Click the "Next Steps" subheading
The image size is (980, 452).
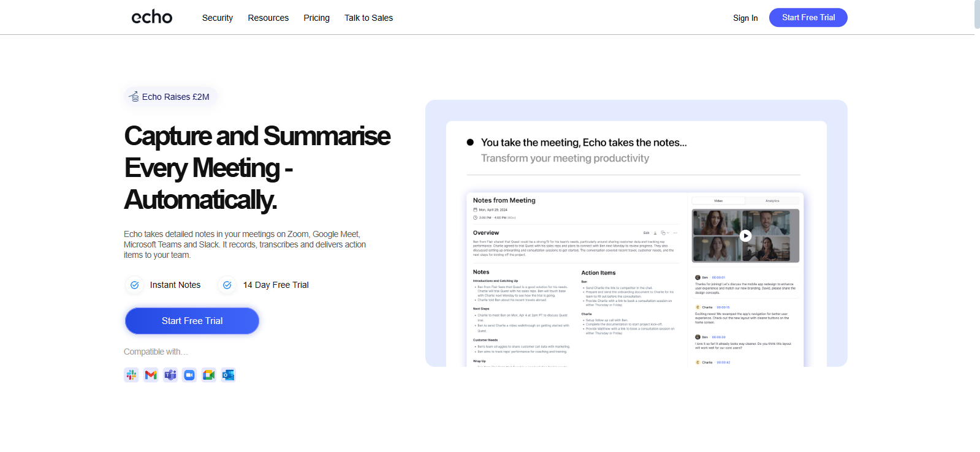(x=481, y=309)
